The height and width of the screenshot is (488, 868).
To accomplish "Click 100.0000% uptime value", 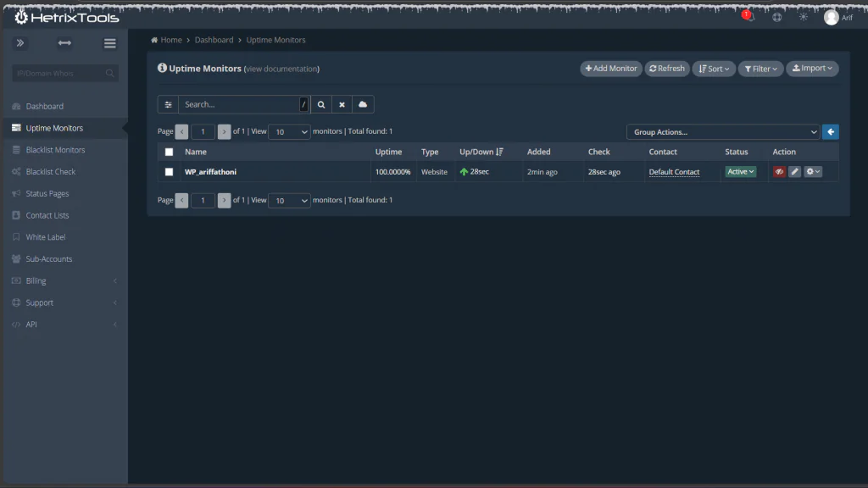I will [393, 172].
